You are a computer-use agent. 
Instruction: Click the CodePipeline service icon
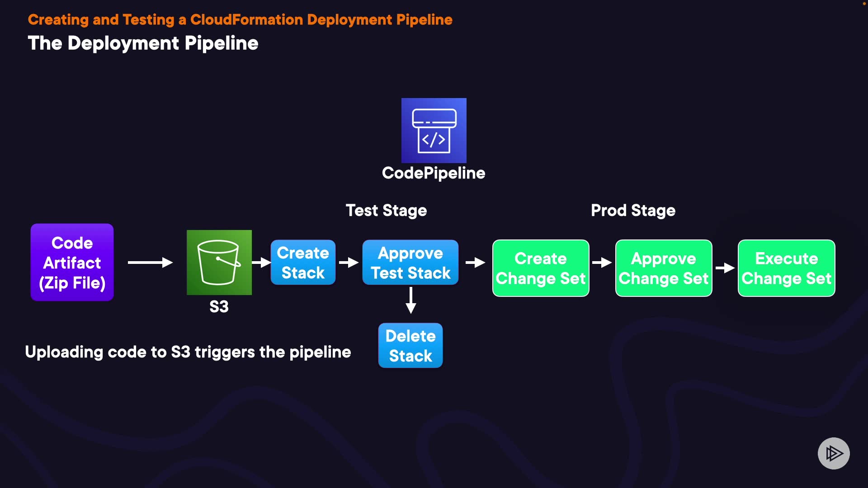click(434, 131)
